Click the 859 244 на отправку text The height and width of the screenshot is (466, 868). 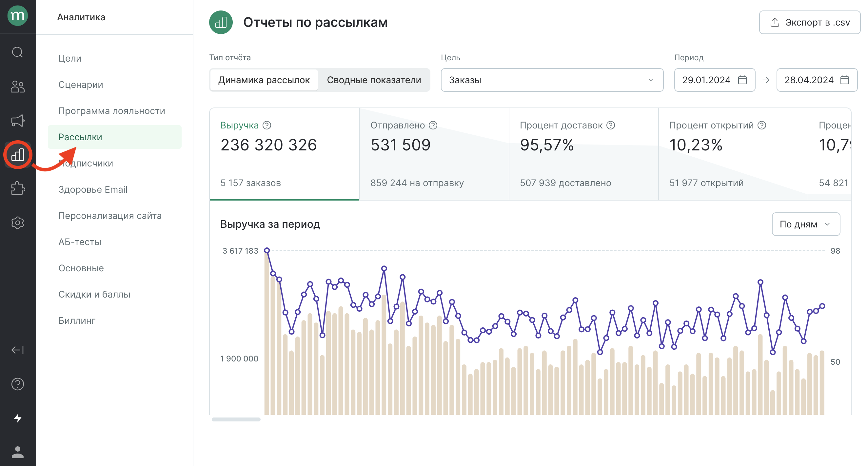point(417,183)
